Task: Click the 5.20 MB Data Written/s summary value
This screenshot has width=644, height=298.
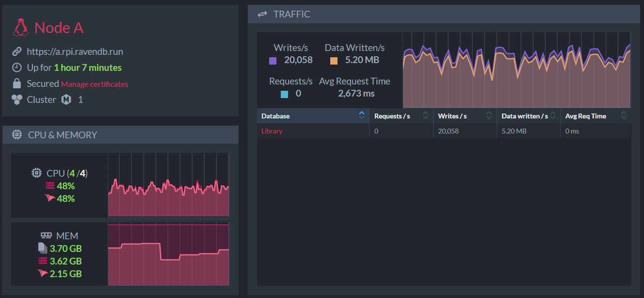Action: coord(362,60)
